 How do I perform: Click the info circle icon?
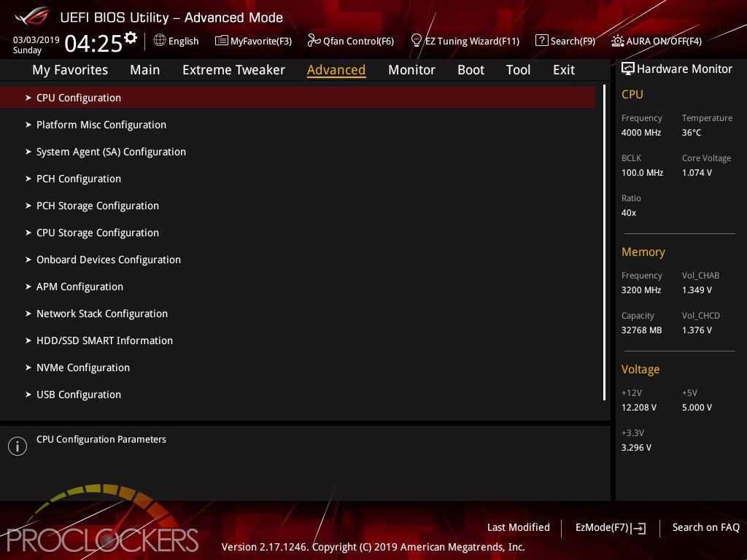(18, 446)
